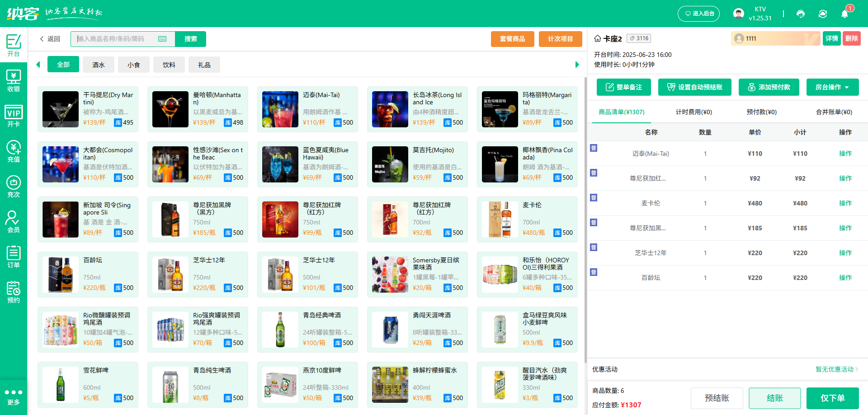This screenshot has height=415, width=868.
Task: Open 操作 for 尊尼获加黑 row
Action: pyautogui.click(x=845, y=228)
